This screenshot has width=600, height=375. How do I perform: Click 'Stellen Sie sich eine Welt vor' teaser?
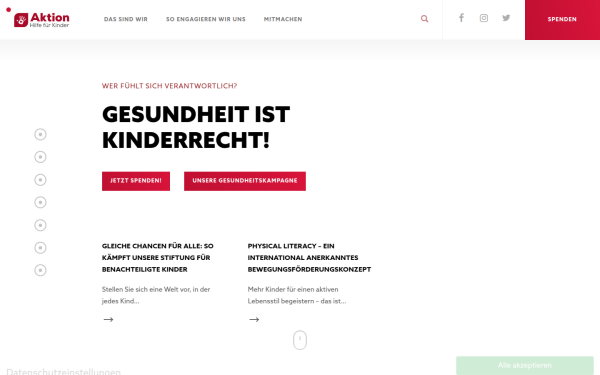point(156,295)
